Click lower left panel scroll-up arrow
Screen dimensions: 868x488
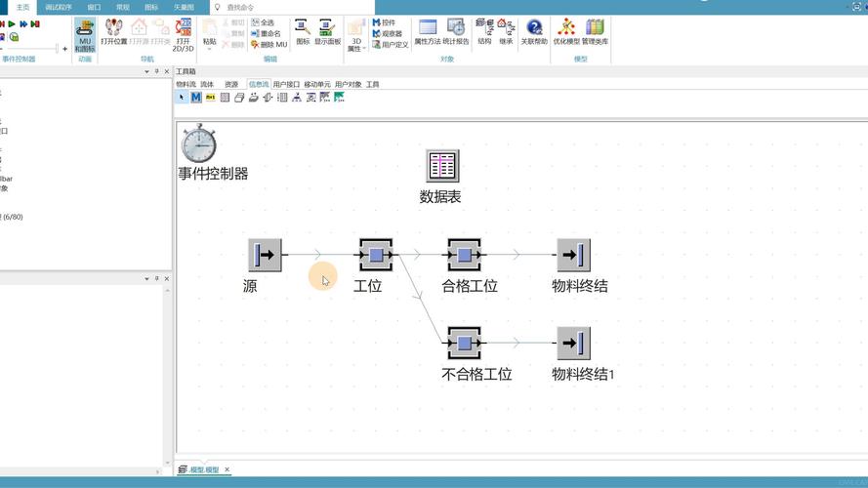168,290
